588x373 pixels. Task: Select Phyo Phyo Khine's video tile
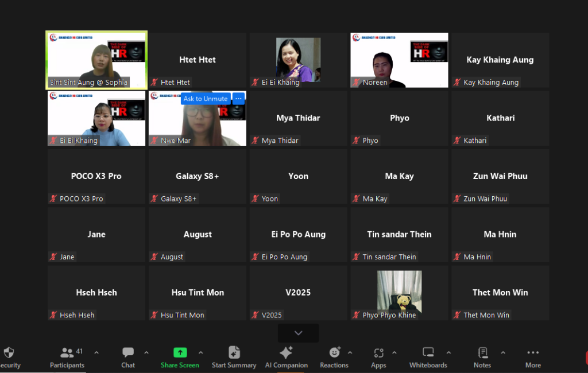pyautogui.click(x=399, y=292)
